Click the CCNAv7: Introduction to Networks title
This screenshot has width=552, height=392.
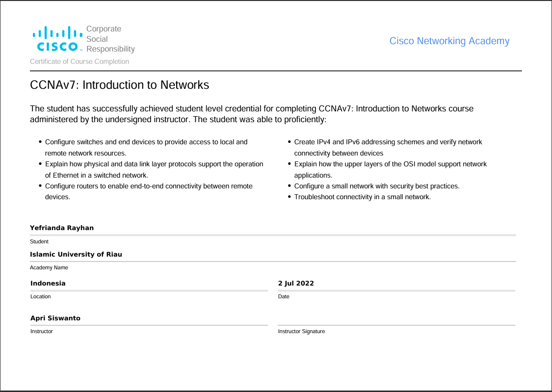pos(119,85)
